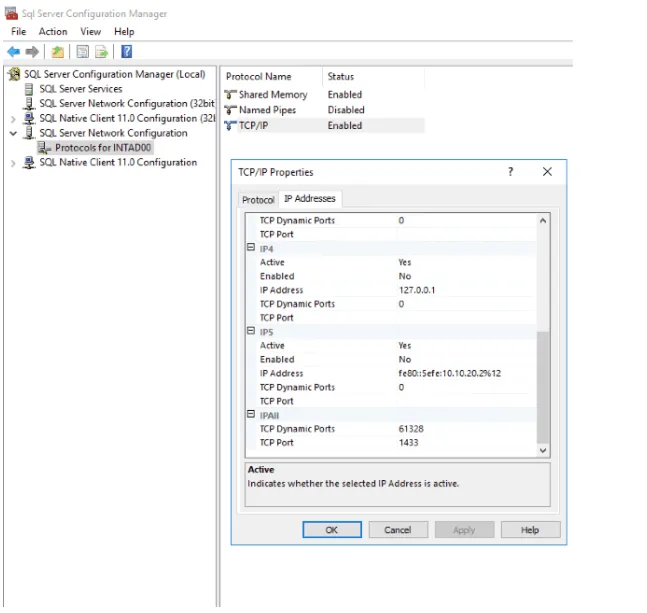
Task: Click the IPAll TCP Dynamic Ports value 61328
Action: click(x=411, y=429)
